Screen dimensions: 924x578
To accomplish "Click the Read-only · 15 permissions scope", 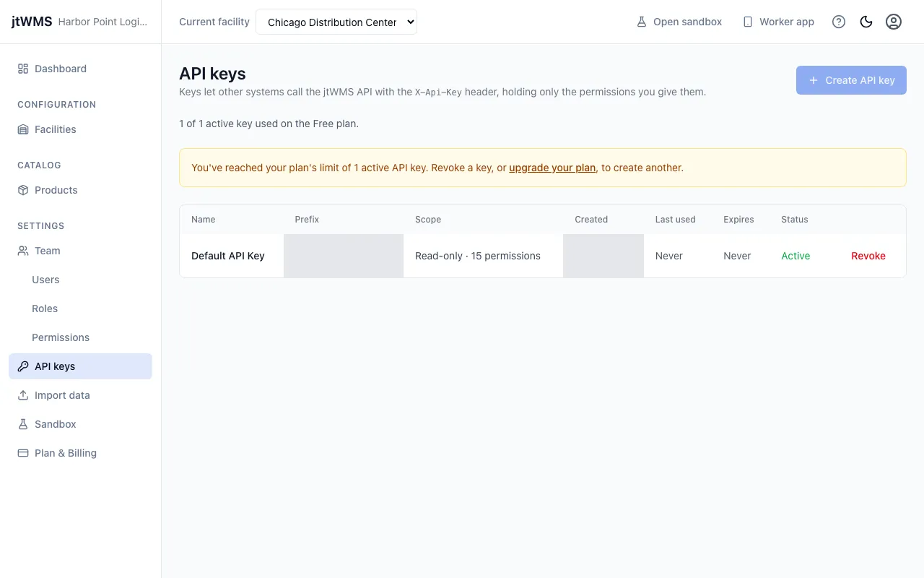I will tap(478, 256).
